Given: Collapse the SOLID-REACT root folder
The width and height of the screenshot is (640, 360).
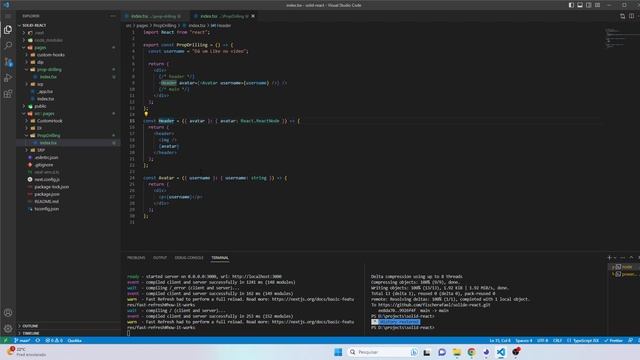Looking at the screenshot, I should (69, 25).
